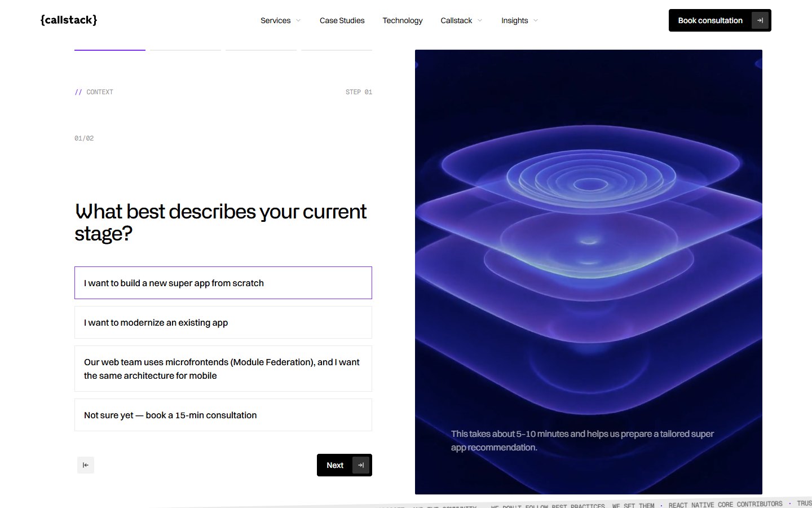This screenshot has width=812, height=508.
Task: Choose the microfrontends Module Federation option
Action: click(x=223, y=369)
